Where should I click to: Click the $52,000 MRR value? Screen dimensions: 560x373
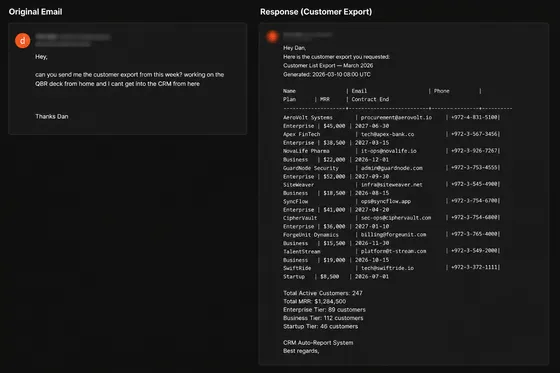pyautogui.click(x=334, y=176)
